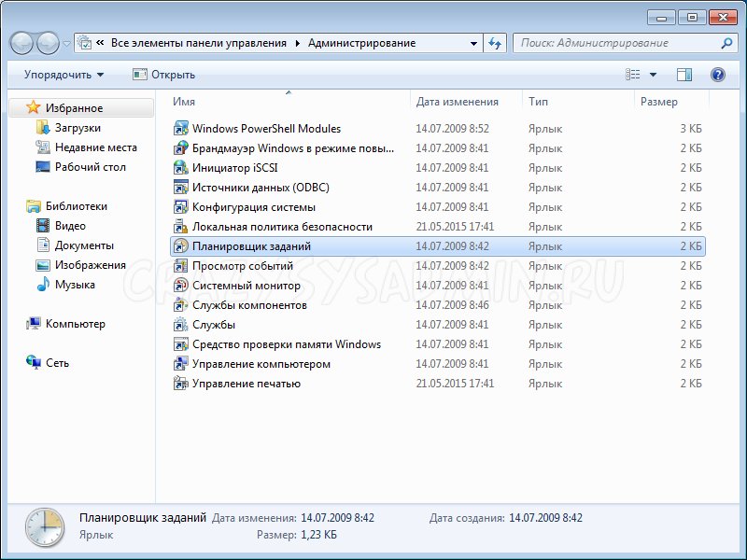The width and height of the screenshot is (747, 560).
Task: Click the help question mark icon
Action: pyautogui.click(x=717, y=75)
